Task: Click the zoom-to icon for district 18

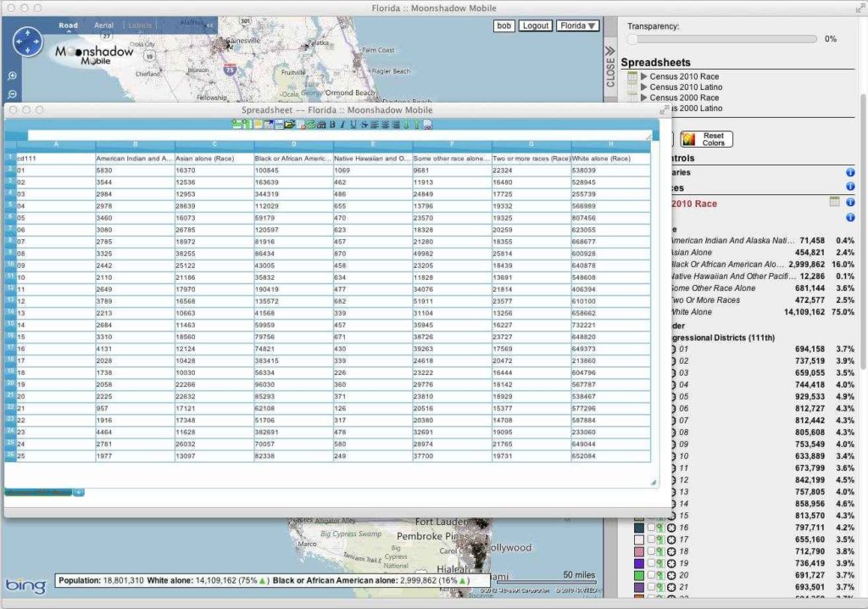Action: (x=670, y=551)
